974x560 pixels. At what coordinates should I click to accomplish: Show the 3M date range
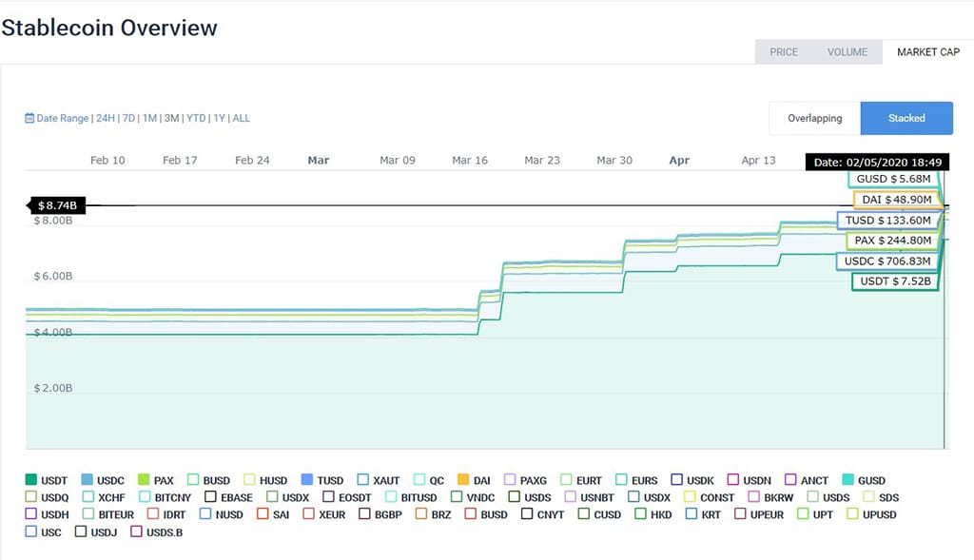[x=171, y=118]
